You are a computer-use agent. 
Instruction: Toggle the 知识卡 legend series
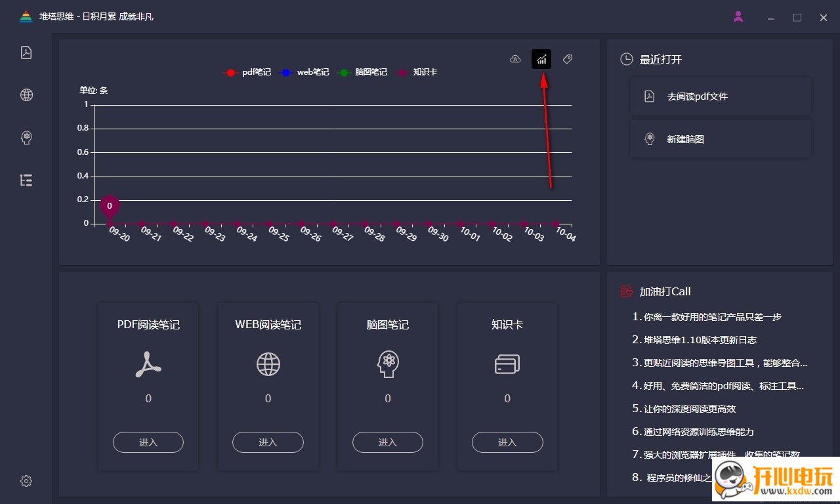coord(417,72)
